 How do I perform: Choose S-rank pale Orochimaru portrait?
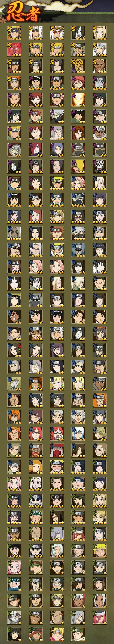pyautogui.click(x=78, y=33)
